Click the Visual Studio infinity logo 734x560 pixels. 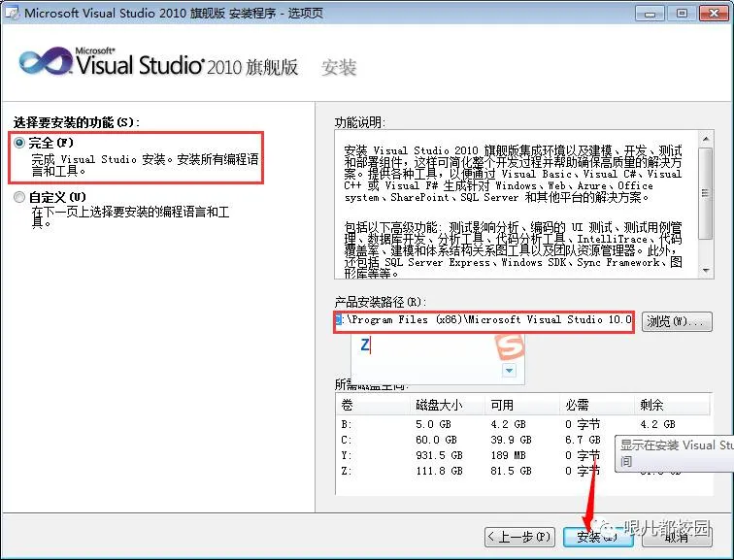click(x=45, y=62)
